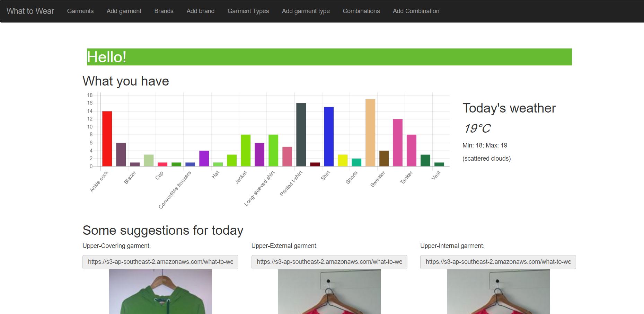Click the 'Blazer' axis label
This screenshot has height=314, width=644.
(x=130, y=178)
